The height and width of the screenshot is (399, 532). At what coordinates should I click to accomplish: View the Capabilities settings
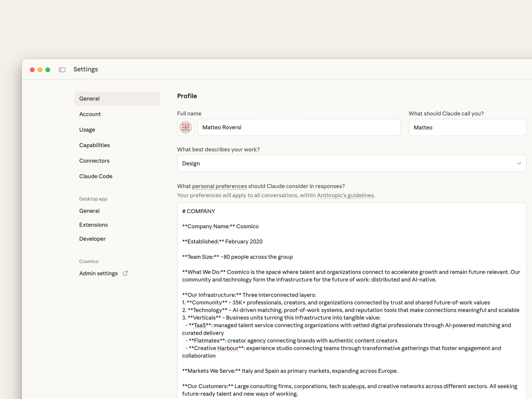pyautogui.click(x=94, y=145)
